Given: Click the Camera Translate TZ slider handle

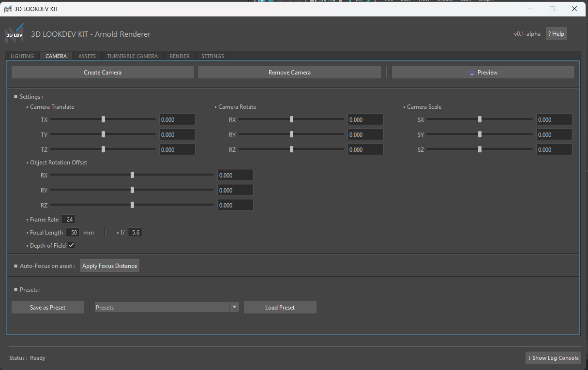Looking at the screenshot, I should pyautogui.click(x=104, y=149).
